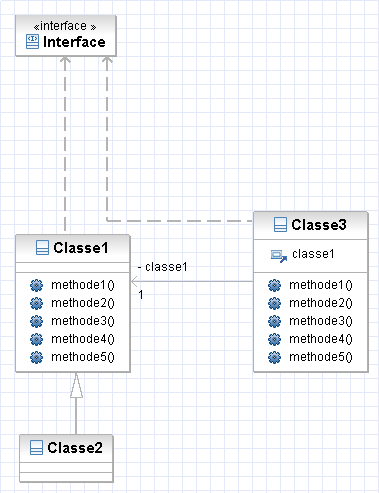Click the Interface stereotype icon
This screenshot has height=493, width=379.
point(32,42)
